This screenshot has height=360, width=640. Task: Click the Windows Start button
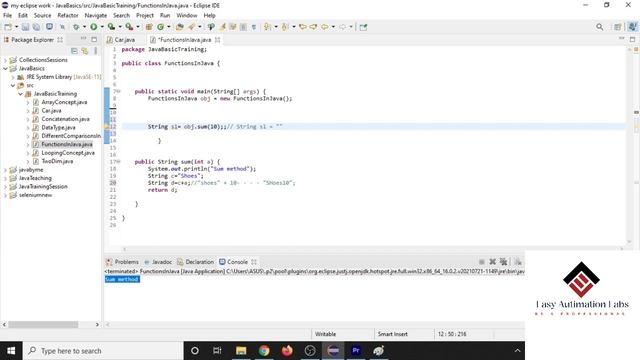(x=11, y=351)
